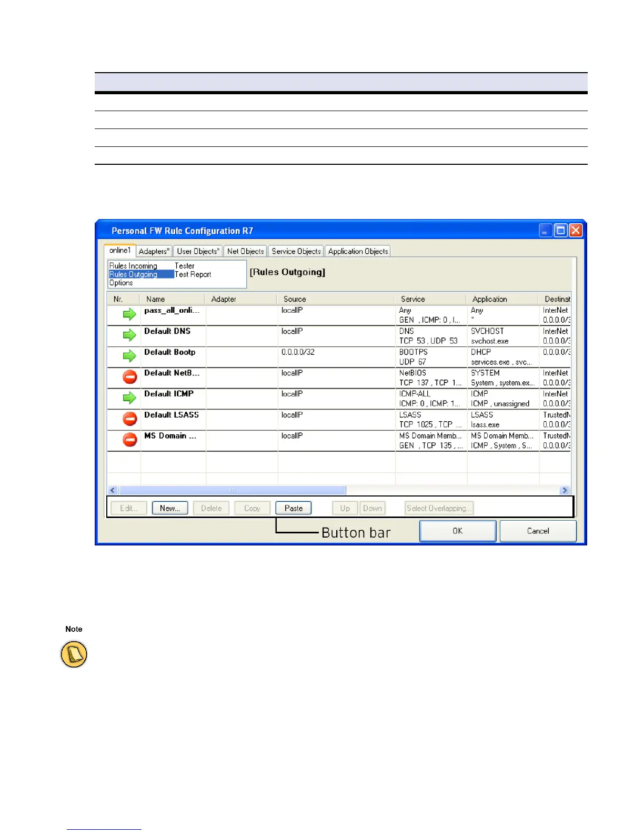Select the Default Bootp rule name
Screen dimensions: 644x834
[x=170, y=352]
